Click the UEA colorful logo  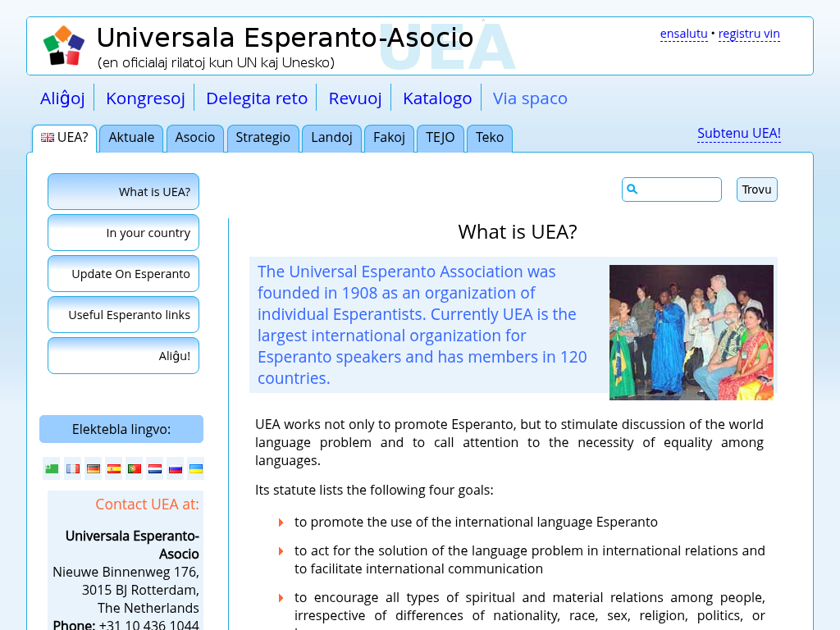pyautogui.click(x=64, y=46)
